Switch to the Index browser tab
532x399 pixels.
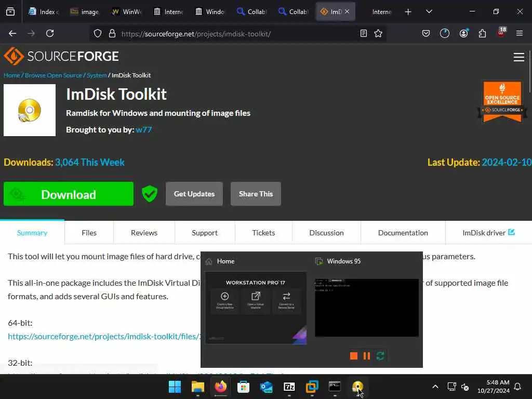coord(44,12)
